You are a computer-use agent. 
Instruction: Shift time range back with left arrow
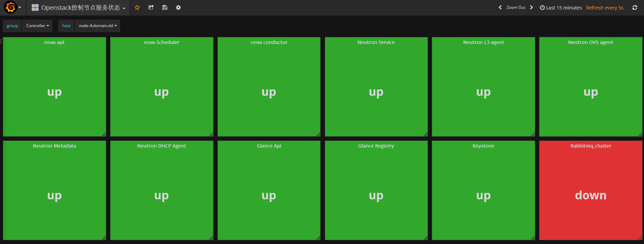[x=500, y=7]
